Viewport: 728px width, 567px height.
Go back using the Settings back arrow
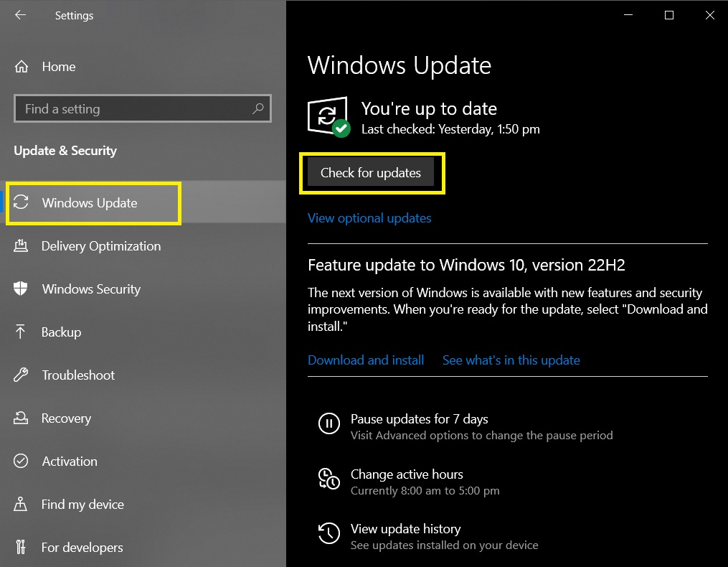coord(20,15)
